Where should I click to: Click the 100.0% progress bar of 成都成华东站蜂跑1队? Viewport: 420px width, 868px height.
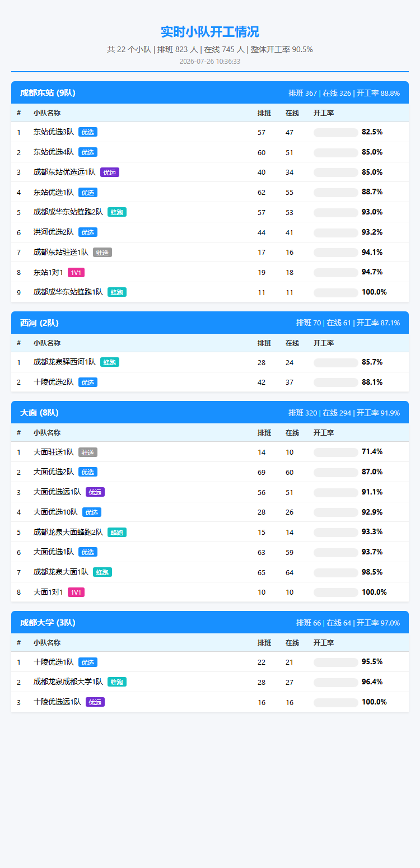click(336, 292)
